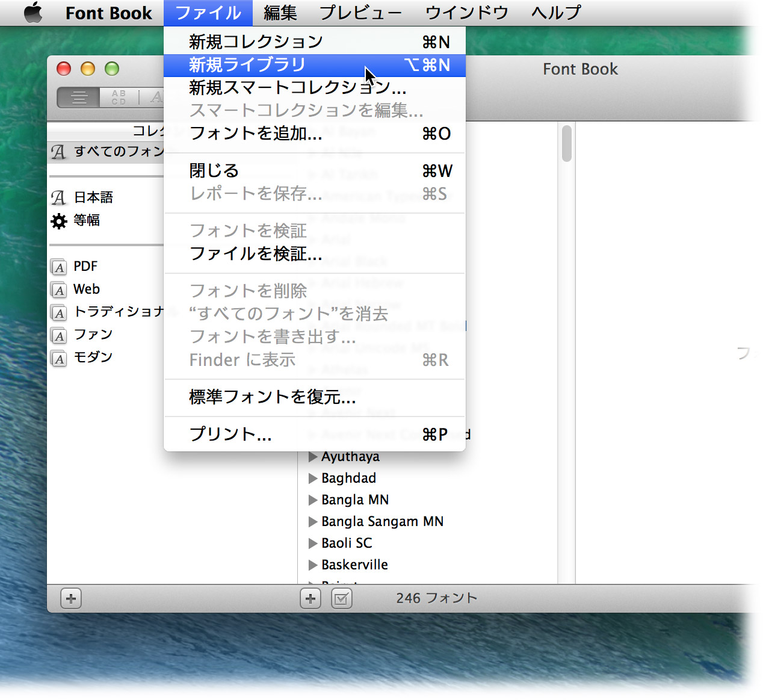Viewport: 763px width, 700px height.
Task: Click the dimmed Finder に表示 menu item
Action: pyautogui.click(x=315, y=360)
